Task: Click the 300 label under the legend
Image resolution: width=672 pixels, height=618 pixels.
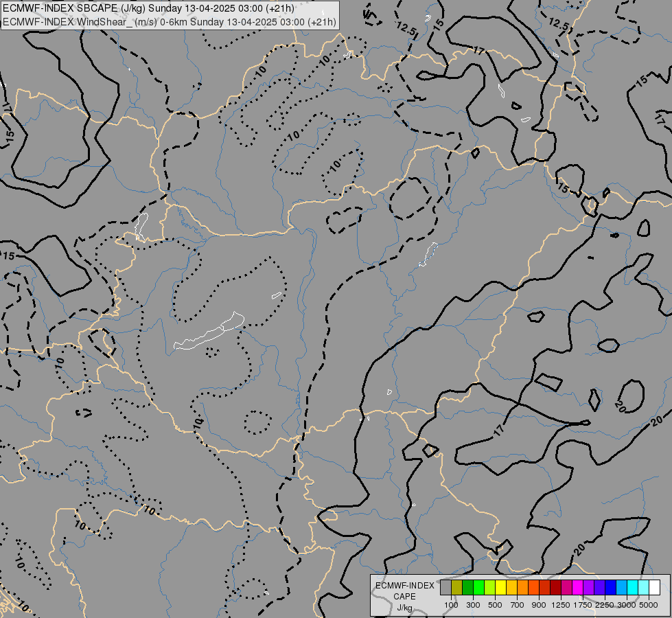Action: coord(473,605)
